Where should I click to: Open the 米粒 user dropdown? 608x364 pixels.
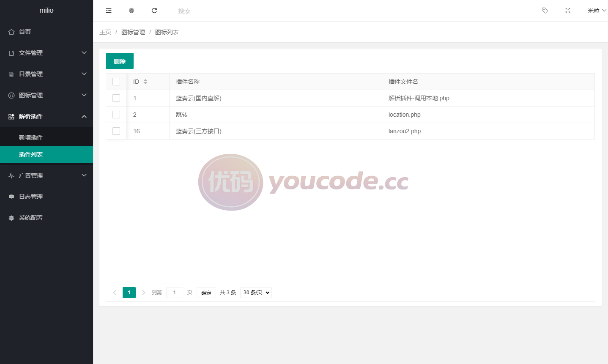(597, 11)
